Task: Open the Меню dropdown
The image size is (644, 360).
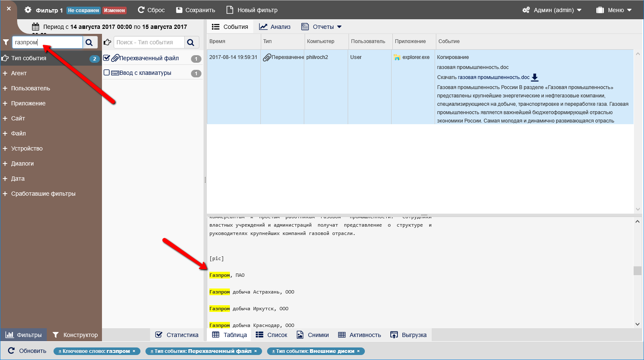Action: pos(614,10)
